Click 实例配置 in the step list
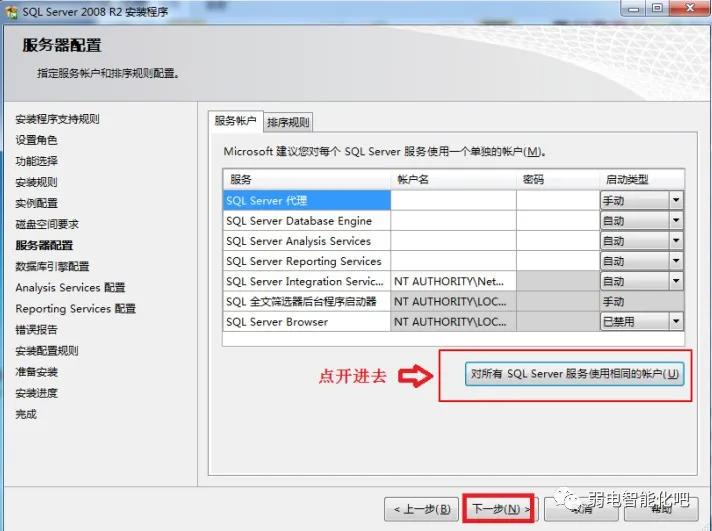712x531 pixels. point(36,203)
